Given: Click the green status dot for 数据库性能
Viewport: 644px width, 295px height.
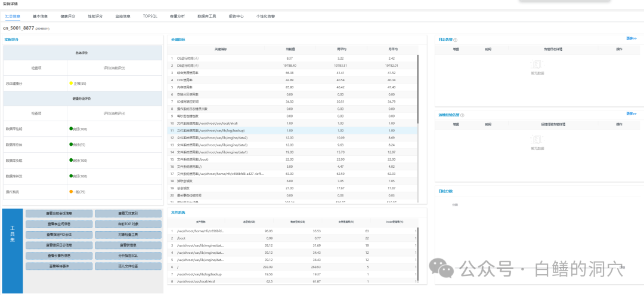Looking at the screenshot, I should [x=72, y=129].
